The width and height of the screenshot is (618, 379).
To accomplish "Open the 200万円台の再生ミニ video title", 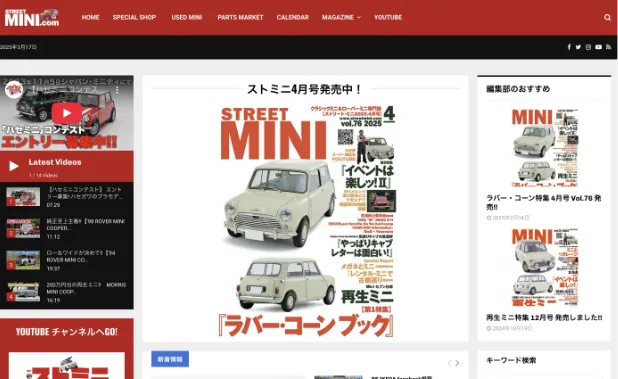I will click(86, 288).
